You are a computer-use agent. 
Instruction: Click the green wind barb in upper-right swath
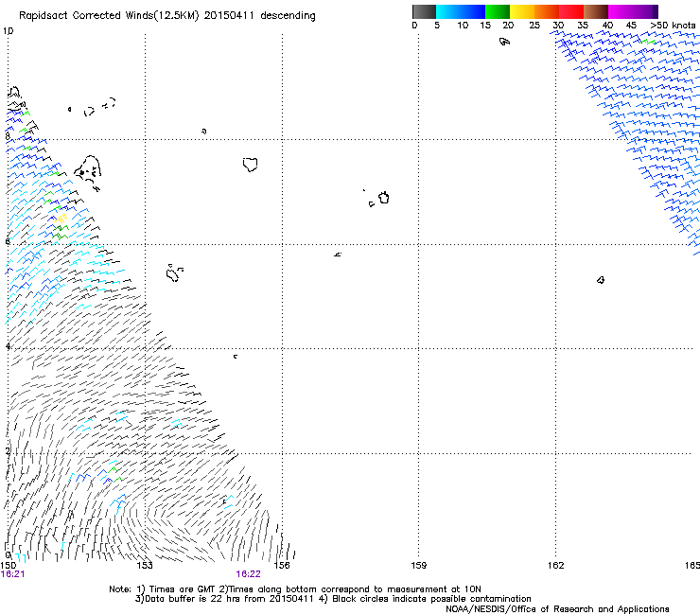click(648, 42)
